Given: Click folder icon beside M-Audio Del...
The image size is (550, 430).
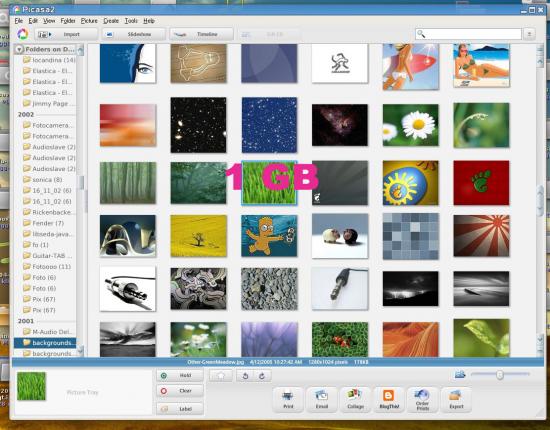Looking at the screenshot, I should point(27,331).
